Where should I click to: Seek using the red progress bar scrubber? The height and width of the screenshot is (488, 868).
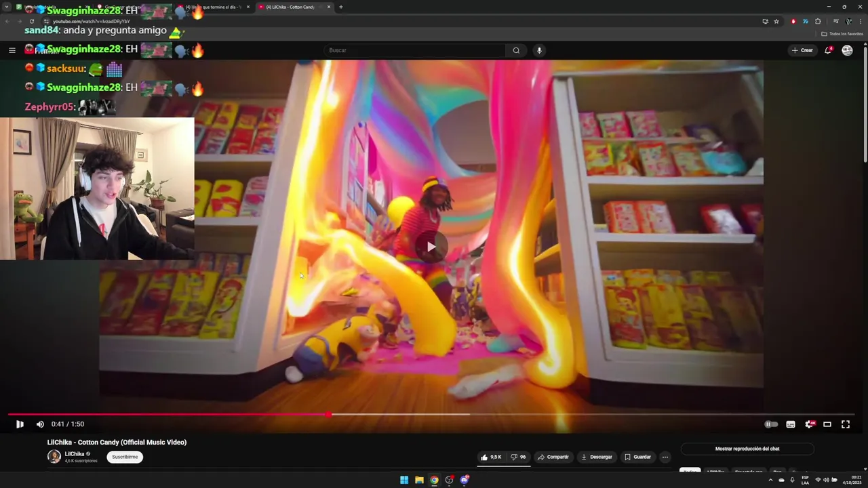328,414
